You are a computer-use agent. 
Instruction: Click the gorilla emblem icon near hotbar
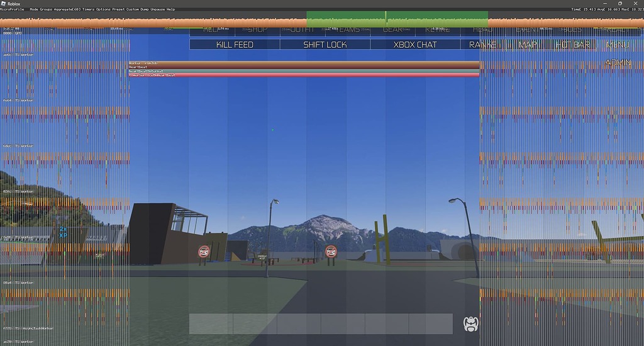[x=470, y=324]
